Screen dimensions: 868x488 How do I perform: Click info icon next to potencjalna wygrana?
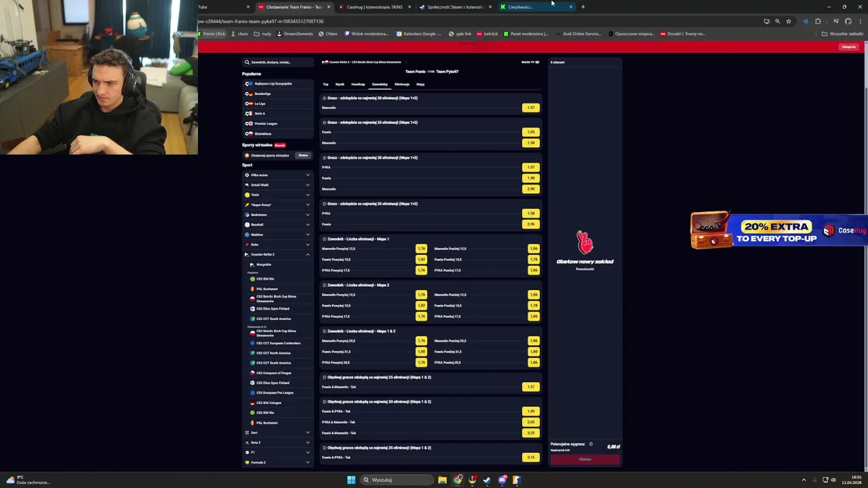[x=591, y=444]
